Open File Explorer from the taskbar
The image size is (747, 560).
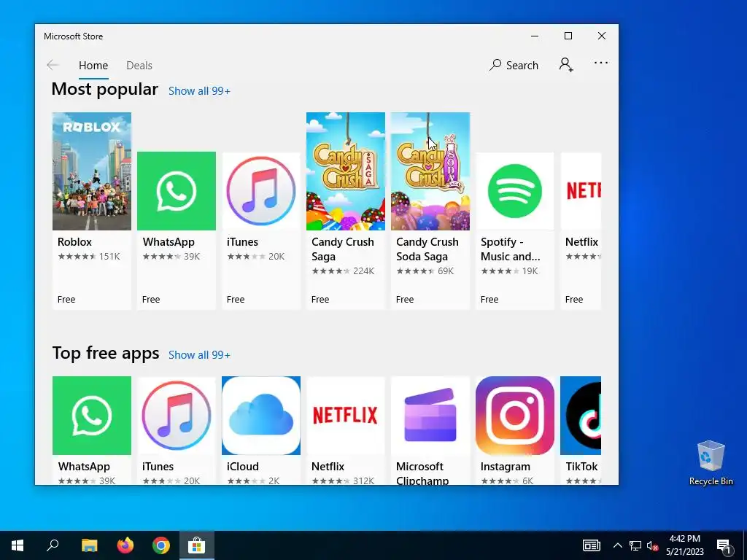[x=89, y=545]
